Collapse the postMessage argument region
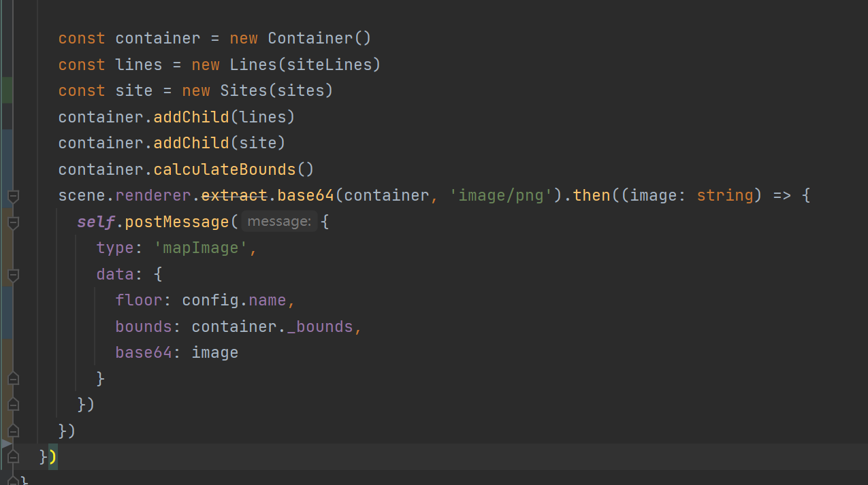The image size is (868, 485). click(12, 221)
